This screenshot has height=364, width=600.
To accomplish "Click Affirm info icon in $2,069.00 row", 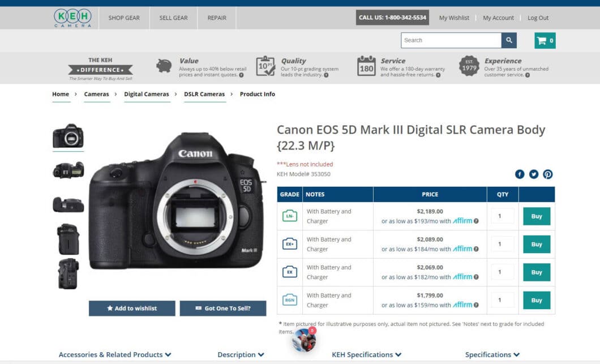I will coord(476,277).
